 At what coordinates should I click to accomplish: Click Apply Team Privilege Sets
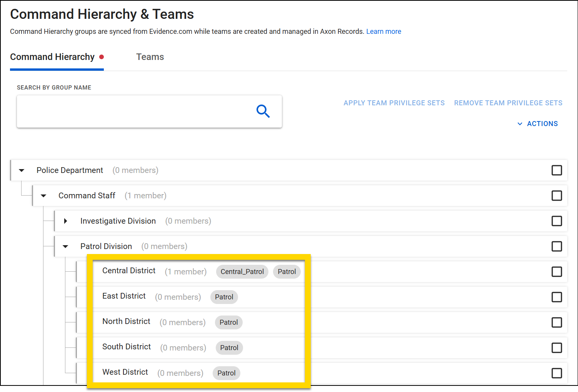coord(394,103)
